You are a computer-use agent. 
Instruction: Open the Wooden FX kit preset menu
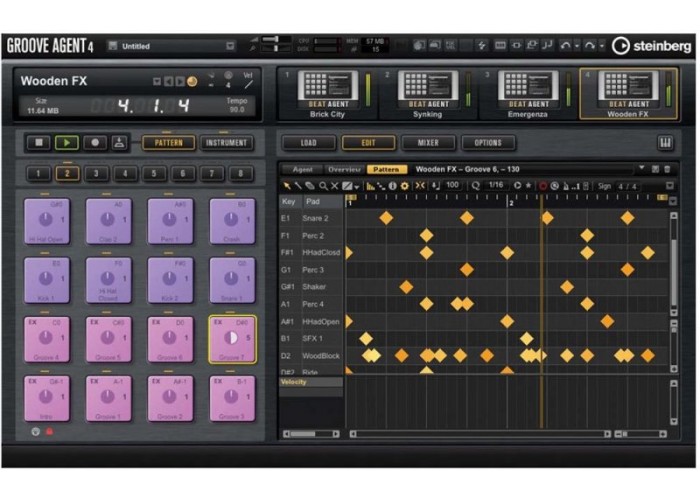click(x=157, y=82)
